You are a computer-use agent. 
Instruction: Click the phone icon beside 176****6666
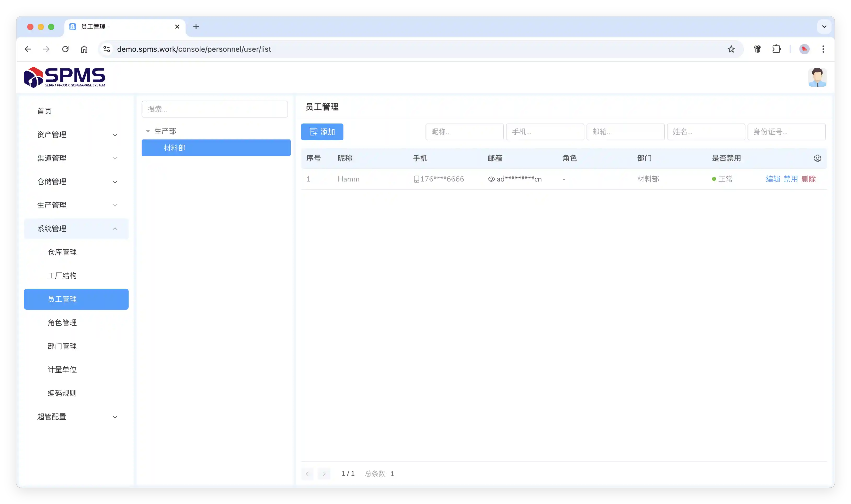[x=416, y=179]
